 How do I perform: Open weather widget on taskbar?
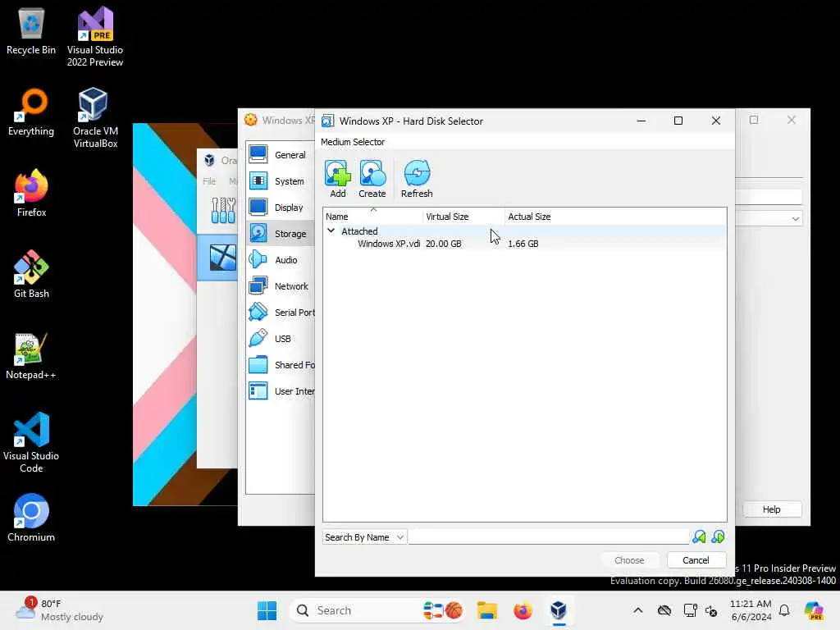pos(59,610)
